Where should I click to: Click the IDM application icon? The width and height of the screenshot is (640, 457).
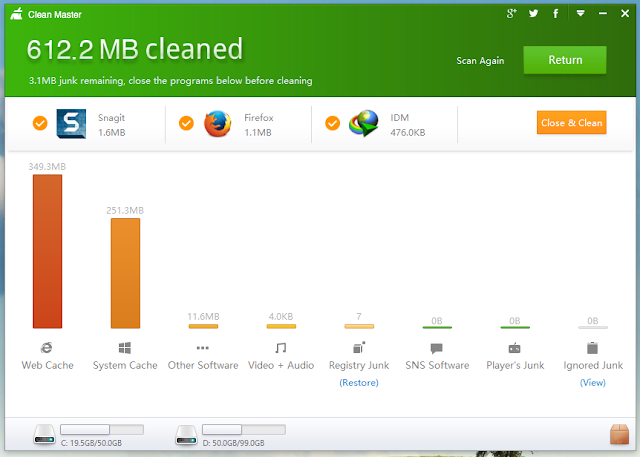364,124
